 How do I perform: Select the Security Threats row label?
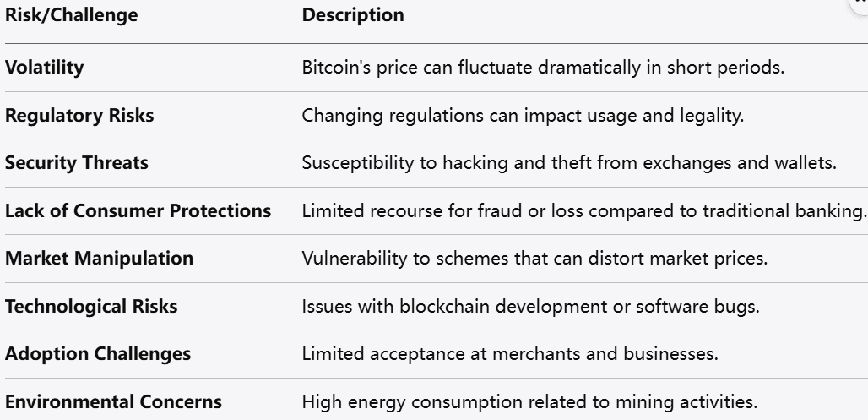point(77,163)
